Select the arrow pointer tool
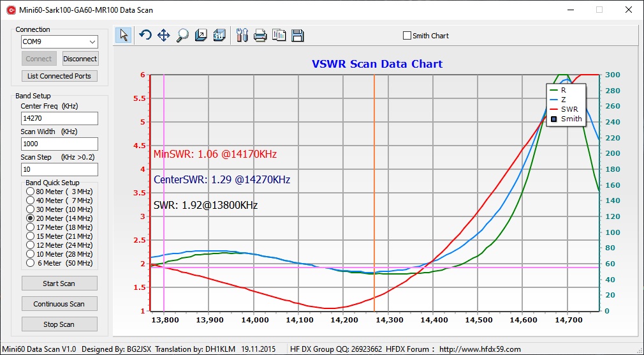 click(x=123, y=35)
